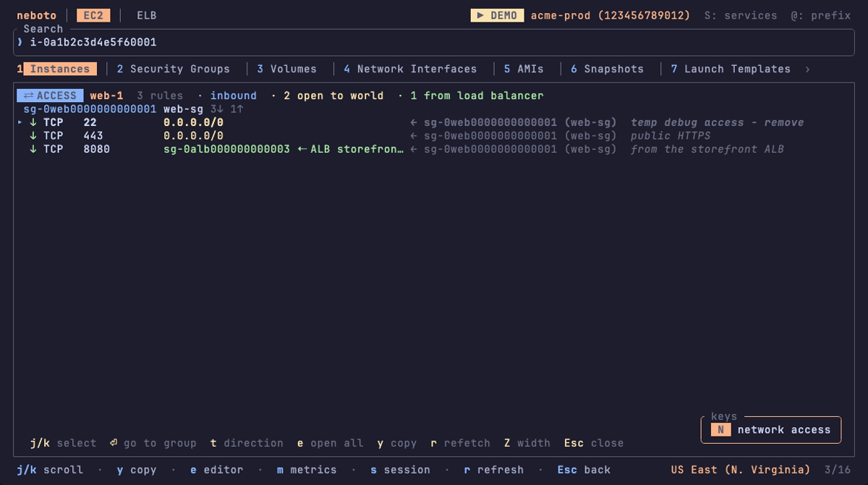Viewport: 868px width, 485px height.
Task: Expand more tabs with the right chevron
Action: click(x=807, y=69)
